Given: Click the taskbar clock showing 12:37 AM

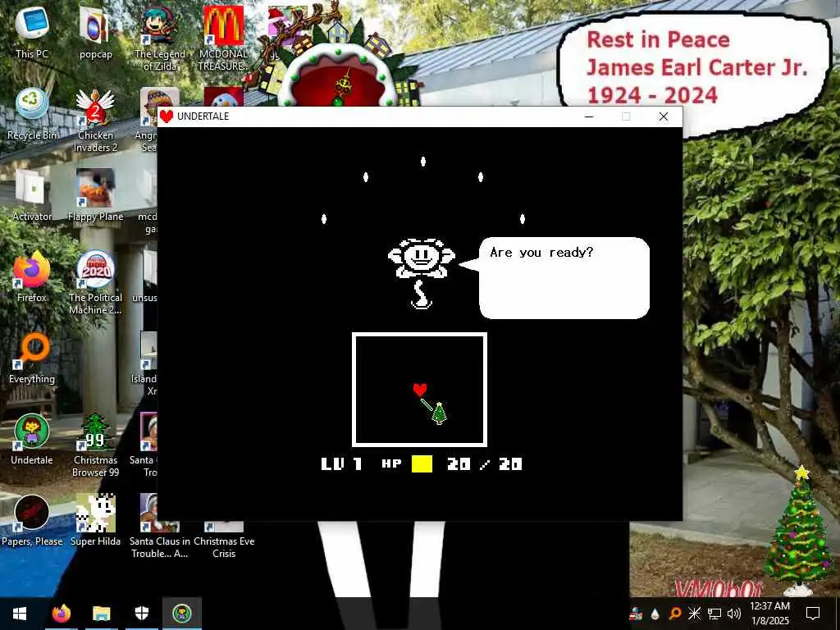Looking at the screenshot, I should click(x=769, y=614).
